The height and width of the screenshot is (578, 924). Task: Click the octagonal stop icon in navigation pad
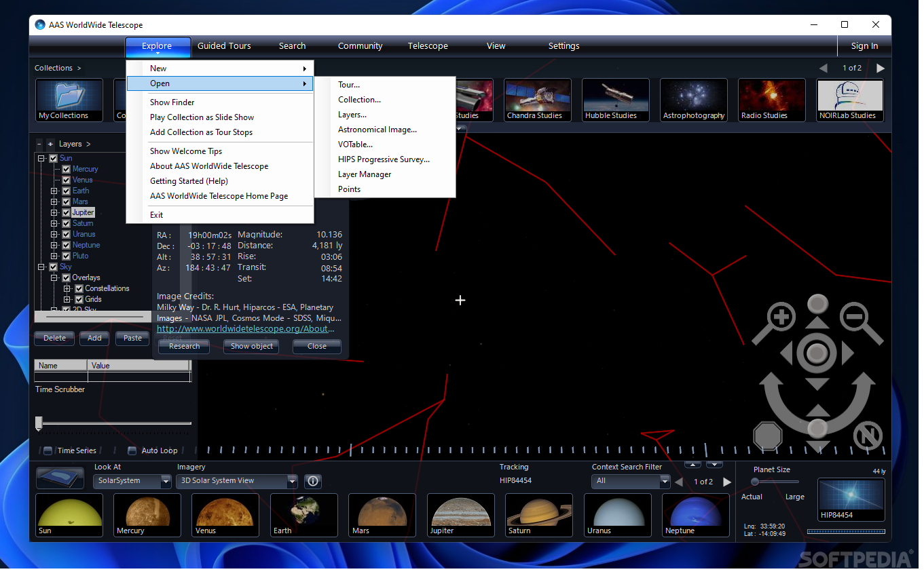point(768,436)
